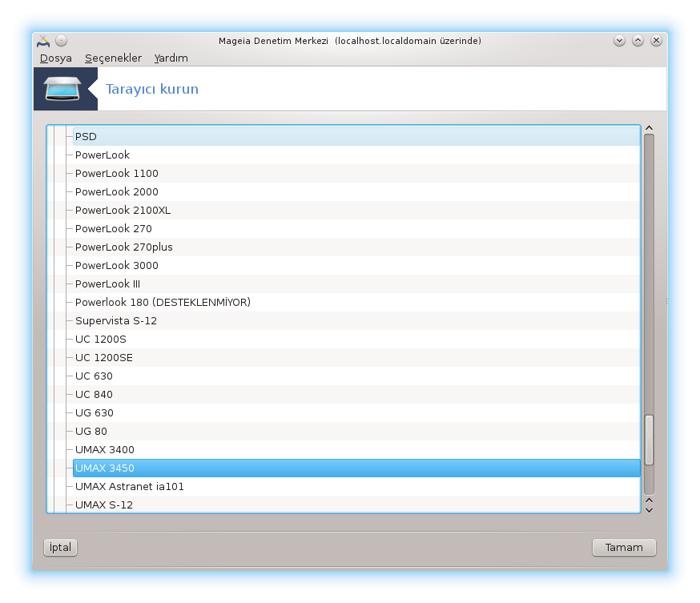Click the Mageia application icon in title bar

point(43,41)
